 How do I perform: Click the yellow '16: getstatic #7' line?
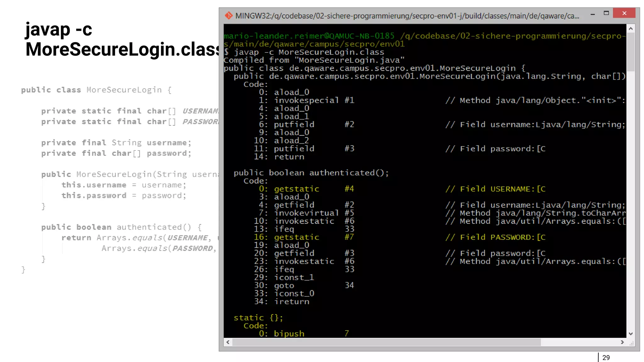tap(304, 237)
